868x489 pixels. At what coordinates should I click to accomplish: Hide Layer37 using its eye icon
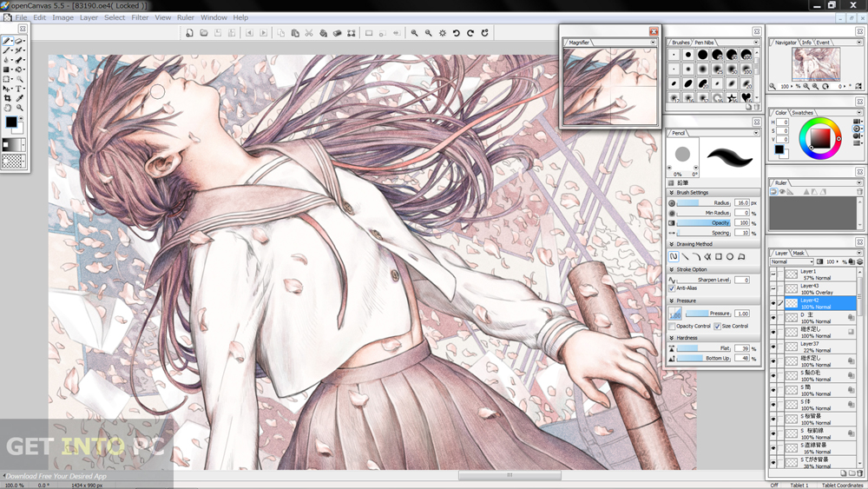[773, 347]
